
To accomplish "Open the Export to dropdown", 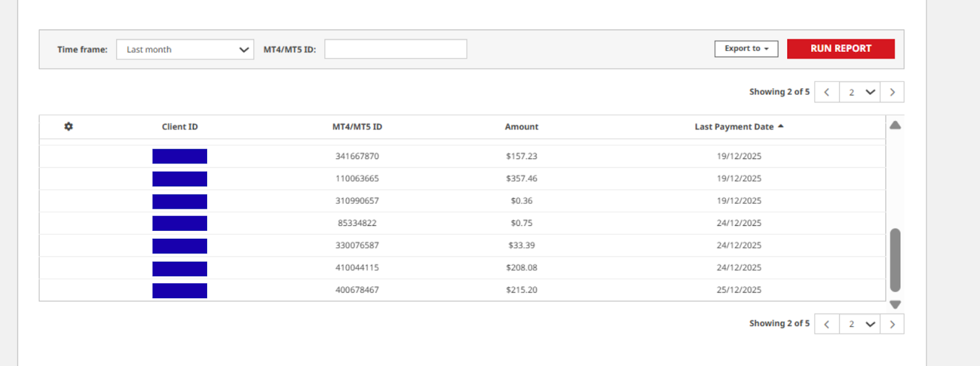I will pyautogui.click(x=746, y=48).
